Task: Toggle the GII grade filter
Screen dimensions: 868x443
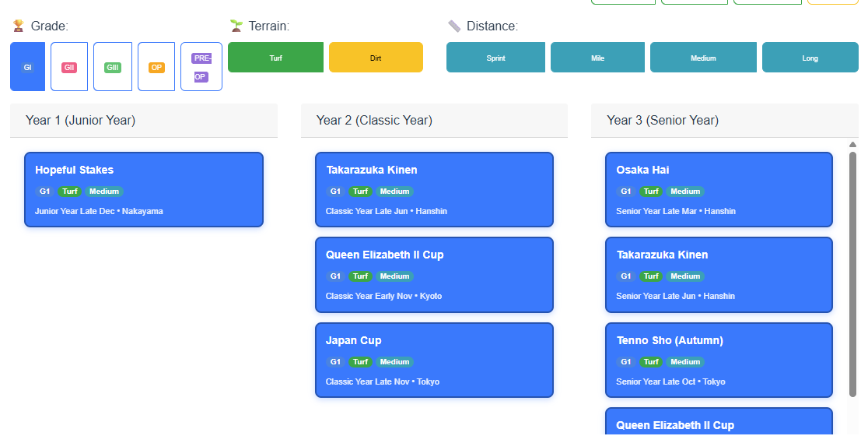Action: [x=69, y=66]
